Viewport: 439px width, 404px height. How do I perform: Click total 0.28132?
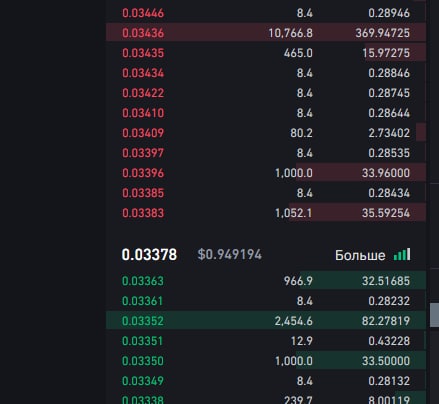(389, 381)
